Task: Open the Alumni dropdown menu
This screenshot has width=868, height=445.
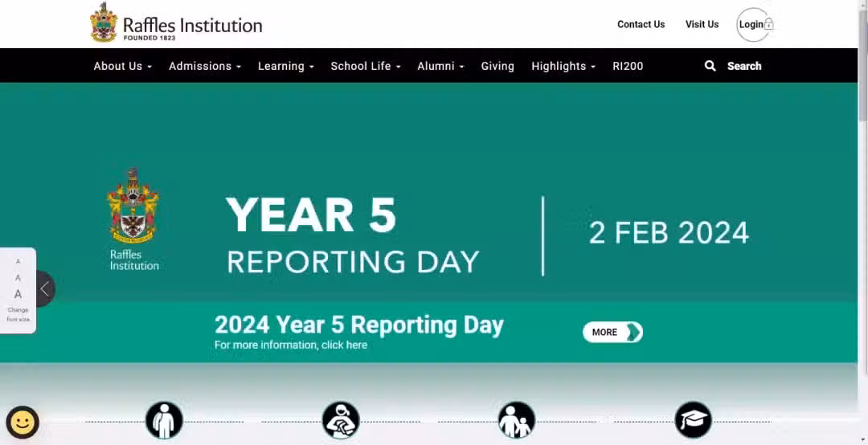Action: 440,66
